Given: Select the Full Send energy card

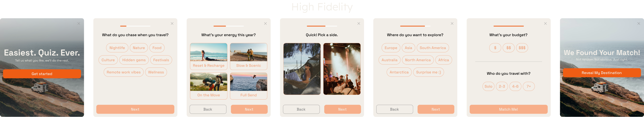Looking at the screenshot, I should click(x=249, y=86).
